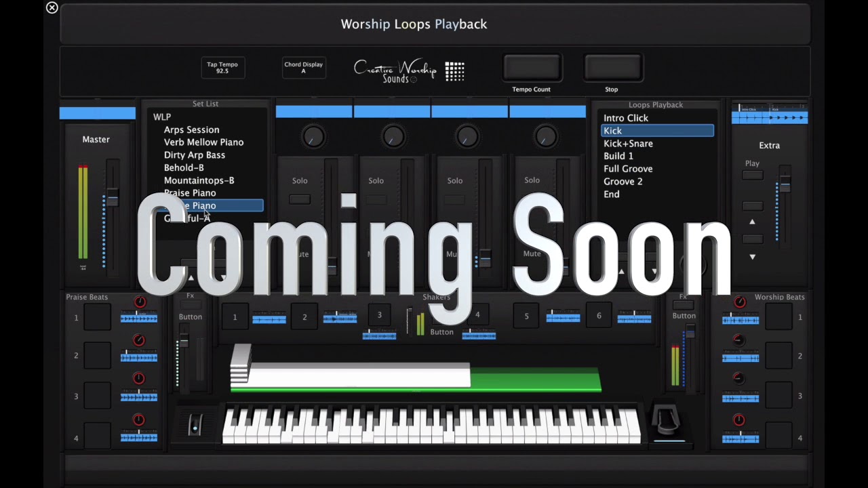Image resolution: width=868 pixels, height=488 pixels.
Task: Choose Build 1 in Loops Playback list
Action: pos(618,156)
